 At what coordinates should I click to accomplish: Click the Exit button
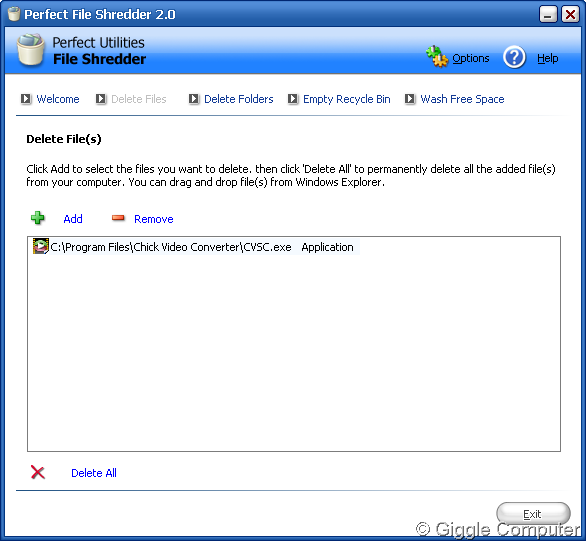533,513
